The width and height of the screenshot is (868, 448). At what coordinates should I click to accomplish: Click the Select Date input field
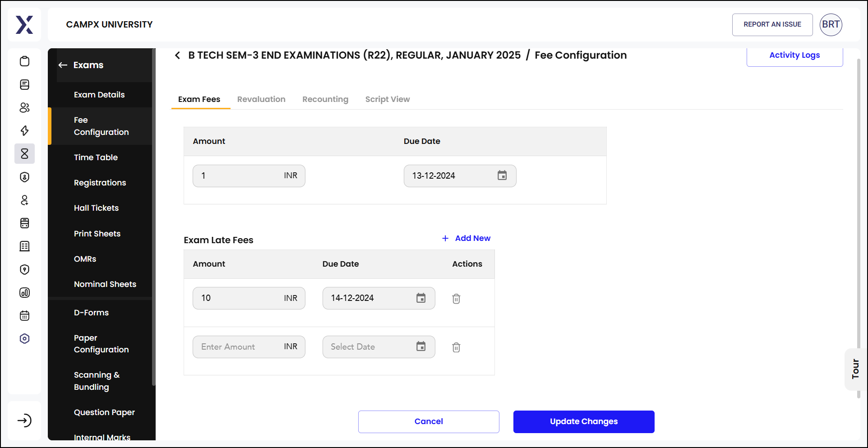coord(379,346)
